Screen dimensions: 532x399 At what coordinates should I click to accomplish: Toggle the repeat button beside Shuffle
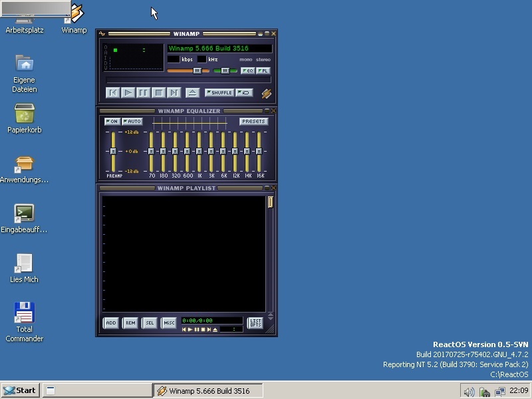(x=244, y=93)
